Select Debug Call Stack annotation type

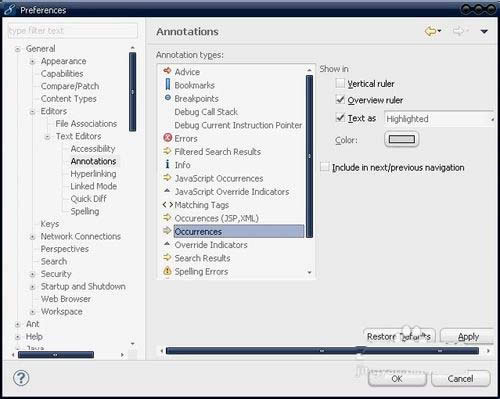pos(206,112)
